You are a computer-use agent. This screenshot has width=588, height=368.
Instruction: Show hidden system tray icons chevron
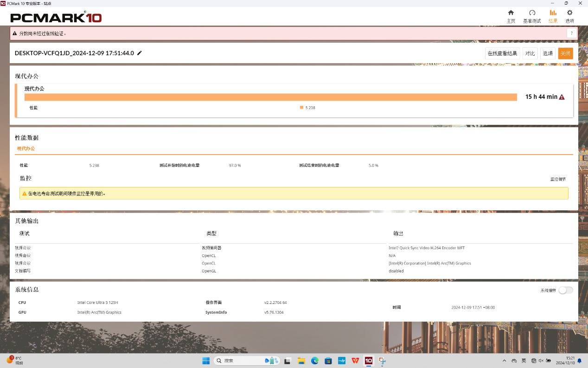click(x=504, y=361)
